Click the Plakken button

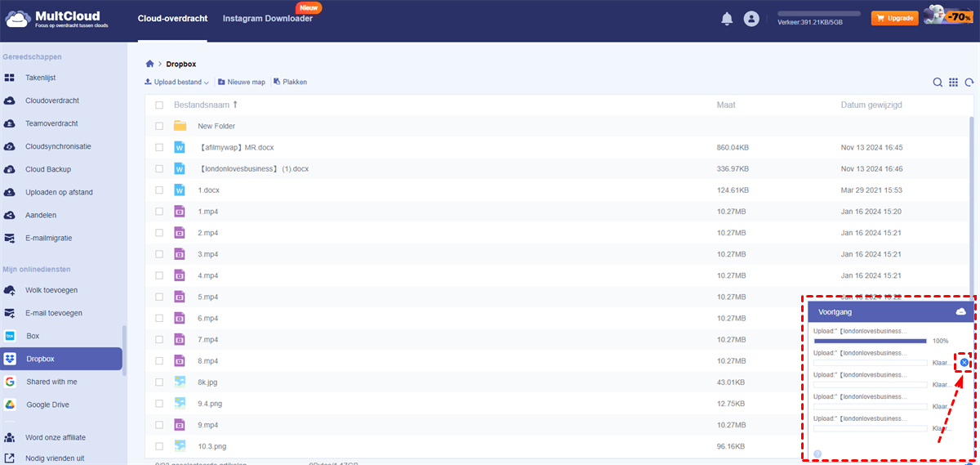click(290, 82)
